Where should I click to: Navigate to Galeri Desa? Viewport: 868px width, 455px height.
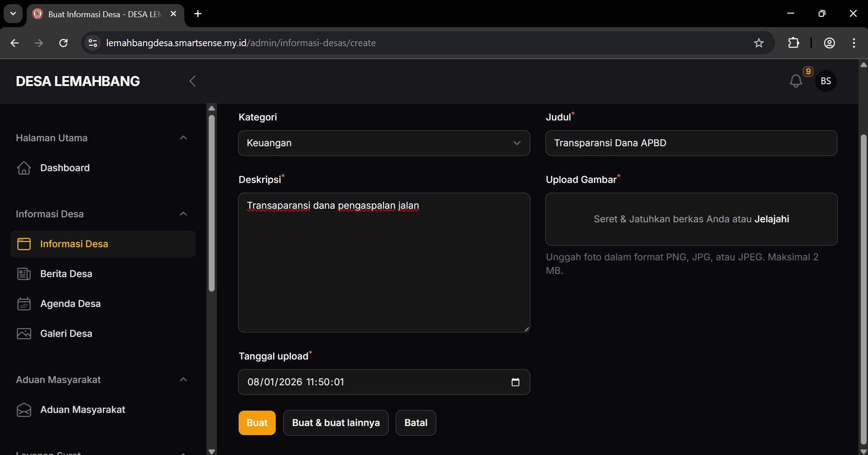(x=66, y=334)
